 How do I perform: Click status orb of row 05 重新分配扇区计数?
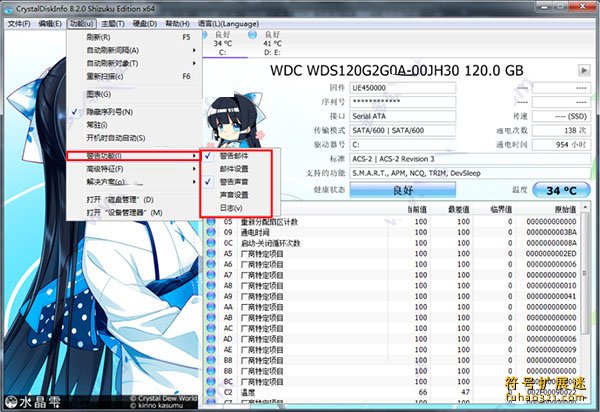[x=211, y=221]
